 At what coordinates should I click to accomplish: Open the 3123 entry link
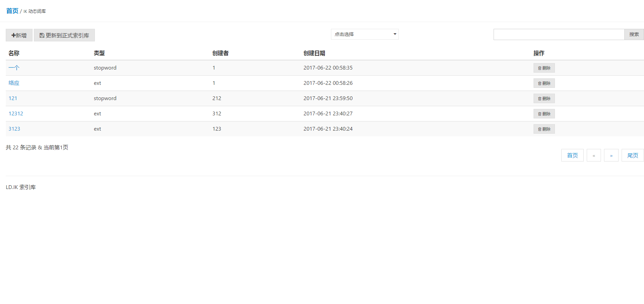point(14,129)
